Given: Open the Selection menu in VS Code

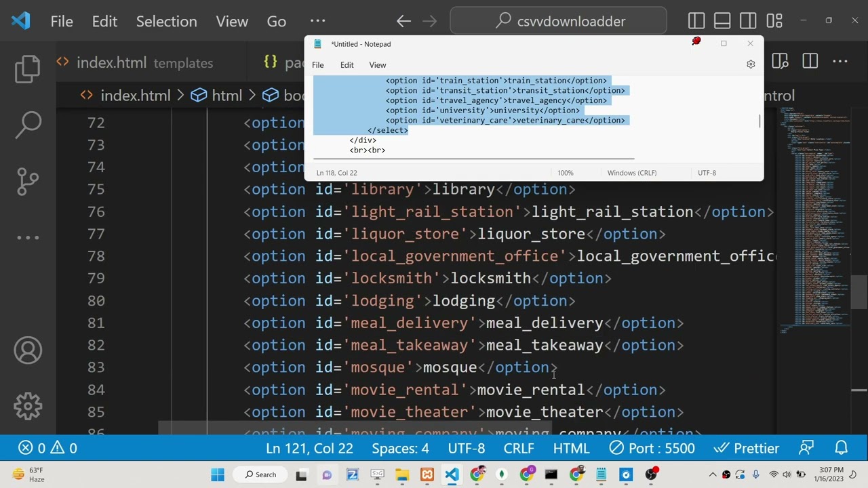Looking at the screenshot, I should click(166, 21).
